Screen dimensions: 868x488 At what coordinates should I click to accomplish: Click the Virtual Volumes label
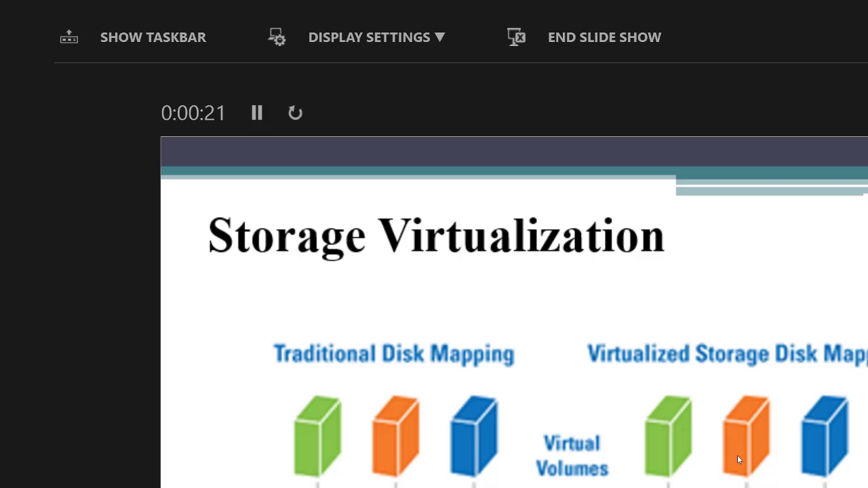(572, 455)
